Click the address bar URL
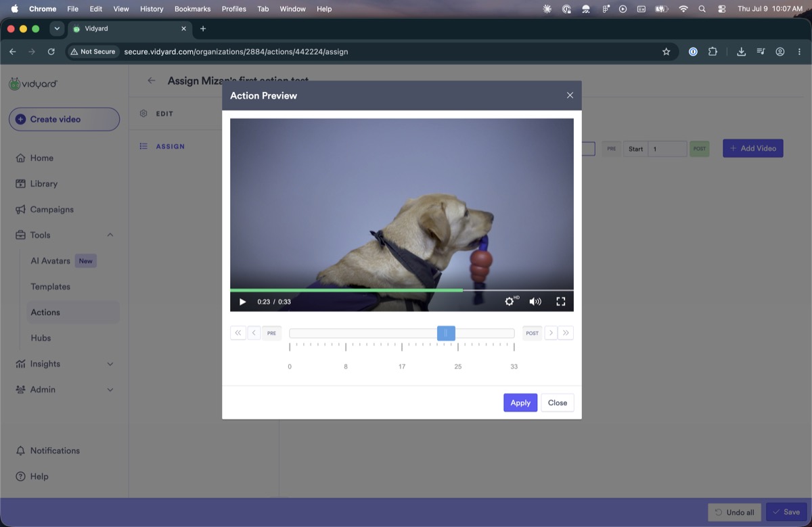 pyautogui.click(x=236, y=51)
